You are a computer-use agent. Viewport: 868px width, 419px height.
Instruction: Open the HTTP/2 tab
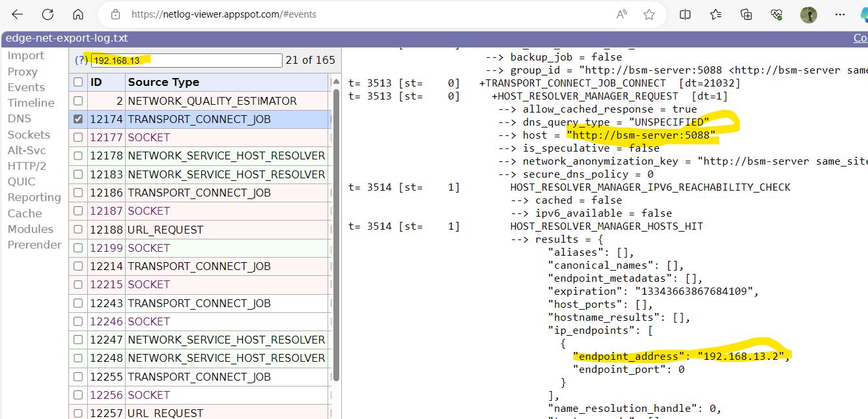pyautogui.click(x=27, y=166)
